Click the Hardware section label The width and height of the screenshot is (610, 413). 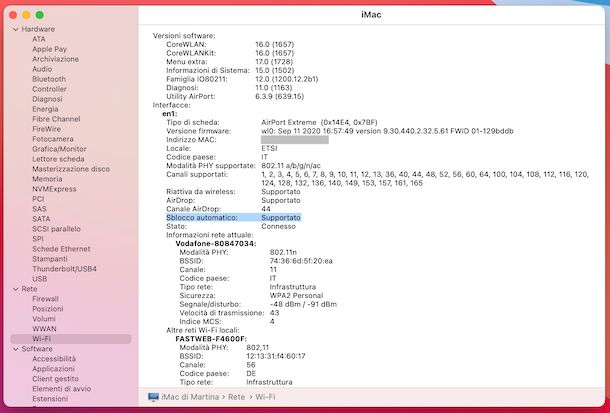[x=38, y=29]
